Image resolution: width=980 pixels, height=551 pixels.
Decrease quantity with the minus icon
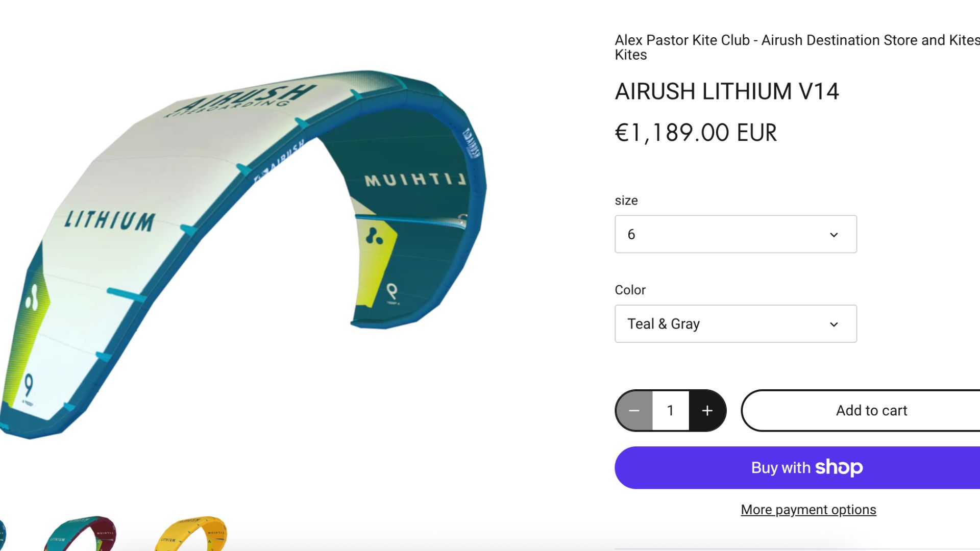pos(634,411)
